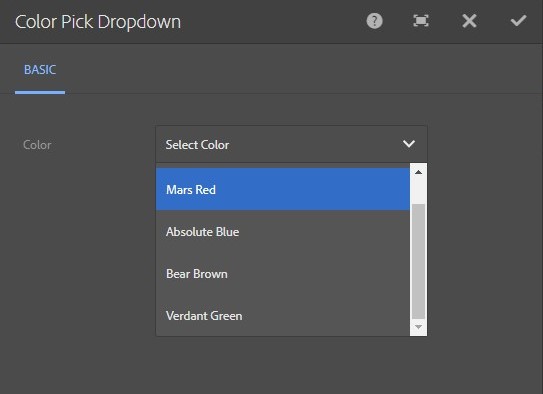Switch to the BASIC tab

(40, 70)
